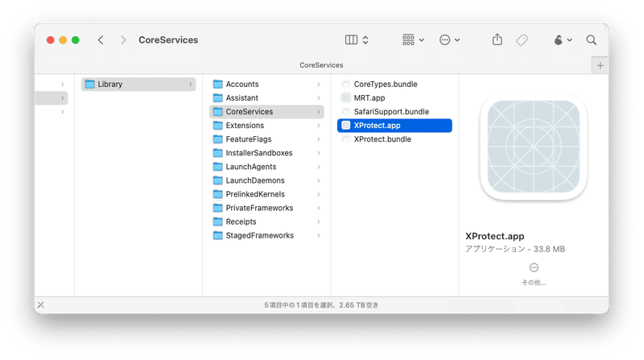Go forward with the right chevron button
644x360 pixels.
(x=123, y=39)
